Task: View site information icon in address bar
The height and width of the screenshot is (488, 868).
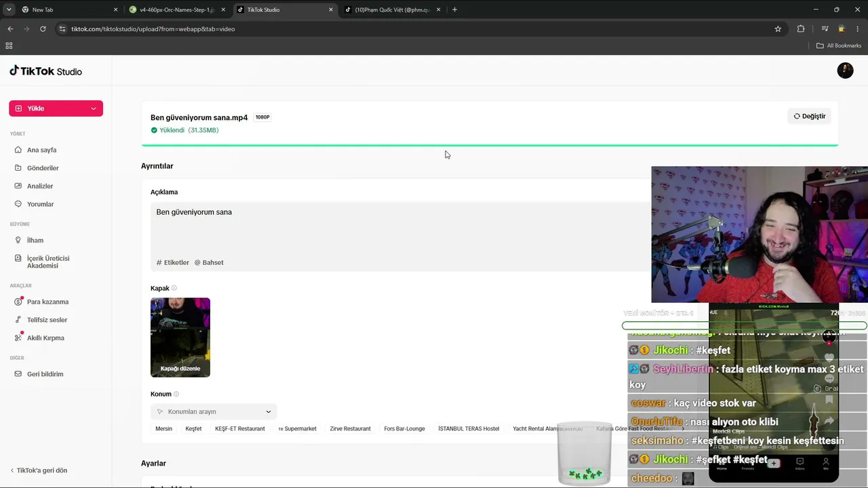Action: pyautogui.click(x=62, y=29)
